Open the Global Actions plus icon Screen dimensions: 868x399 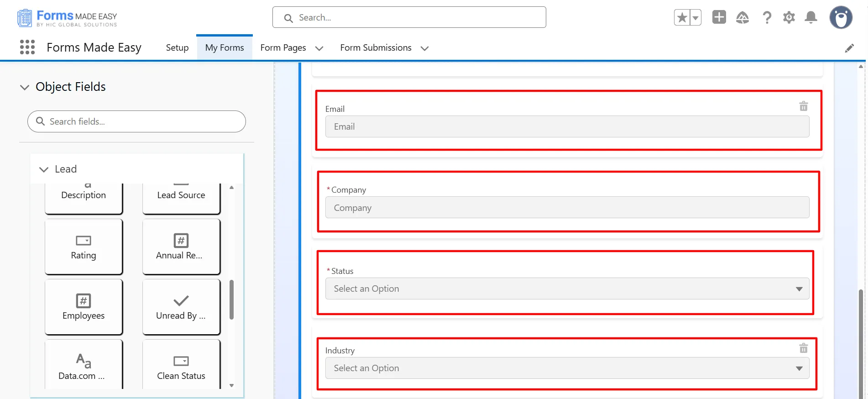pyautogui.click(x=719, y=17)
